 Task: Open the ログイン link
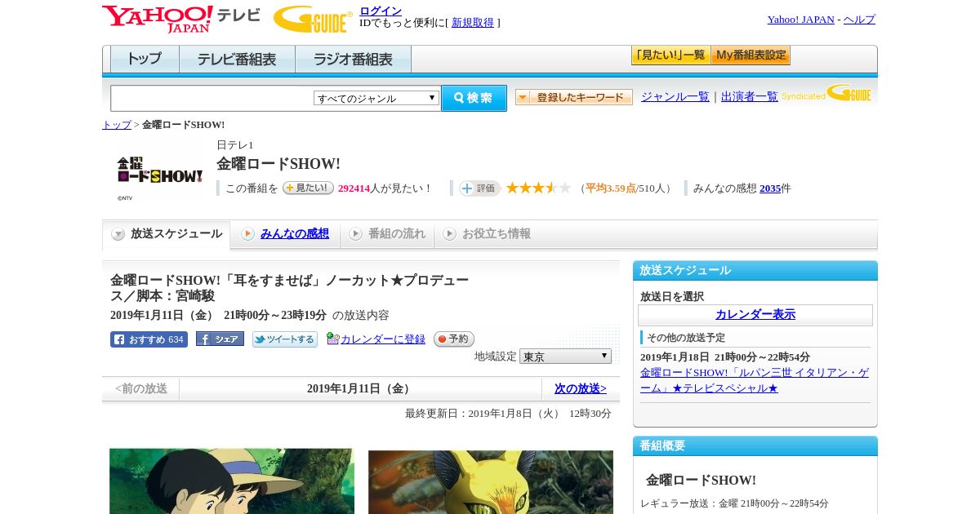(x=381, y=11)
